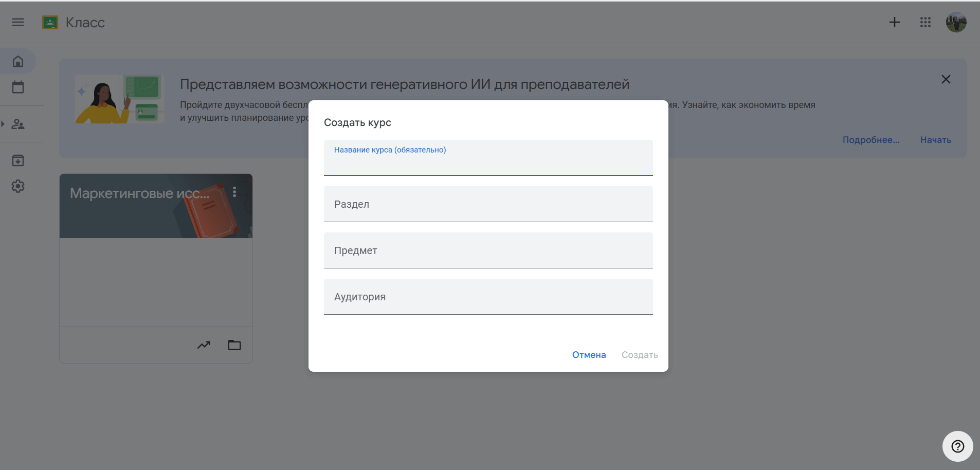
Task: Cancel course creation with Отмена
Action: pos(589,354)
